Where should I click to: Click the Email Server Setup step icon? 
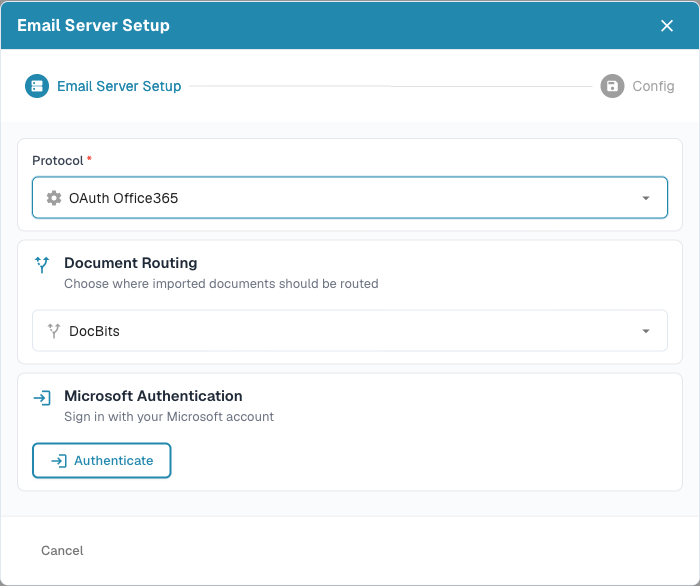coord(37,86)
